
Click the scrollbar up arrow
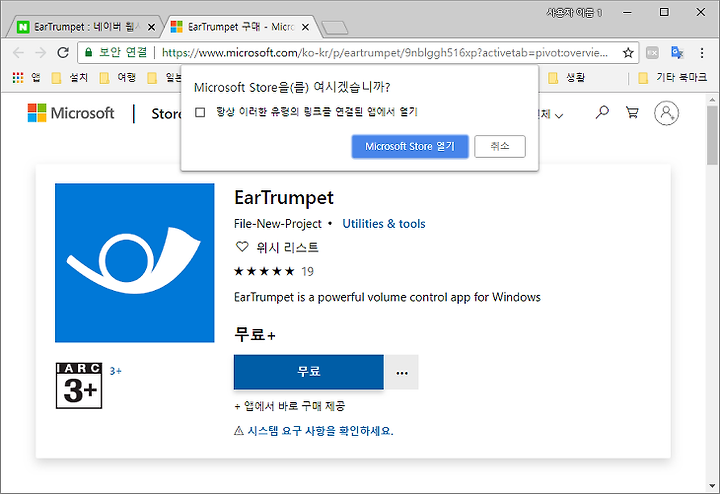tap(712, 99)
